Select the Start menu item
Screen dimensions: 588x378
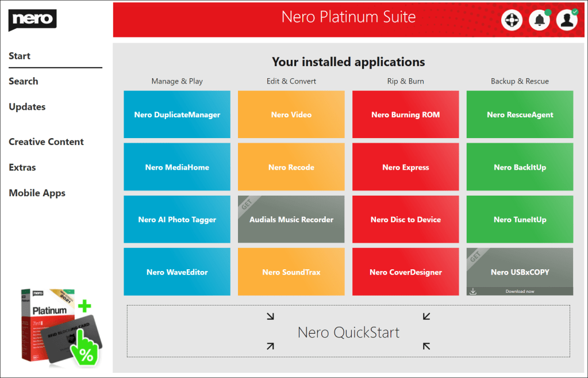20,56
